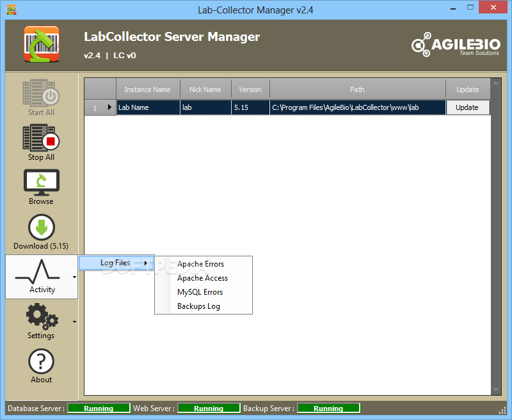Click the title bar application icon
This screenshot has height=420, width=512.
click(x=12, y=10)
